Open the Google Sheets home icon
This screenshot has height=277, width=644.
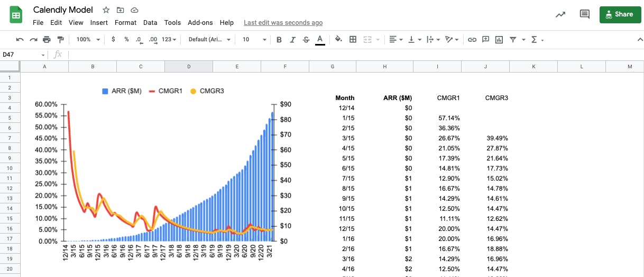pyautogui.click(x=16, y=15)
